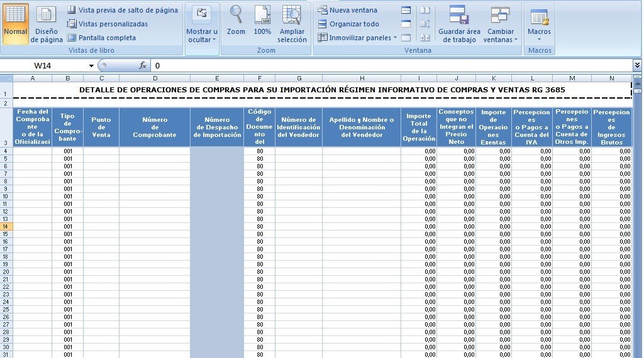Click cell F10 containing 80

pyautogui.click(x=260, y=197)
